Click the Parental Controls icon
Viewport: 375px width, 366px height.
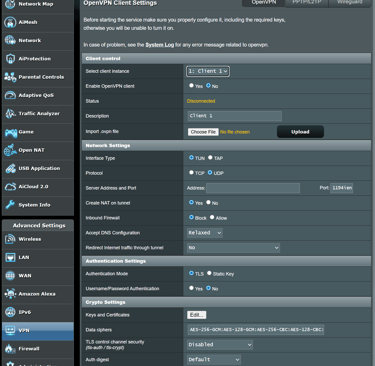10,77
